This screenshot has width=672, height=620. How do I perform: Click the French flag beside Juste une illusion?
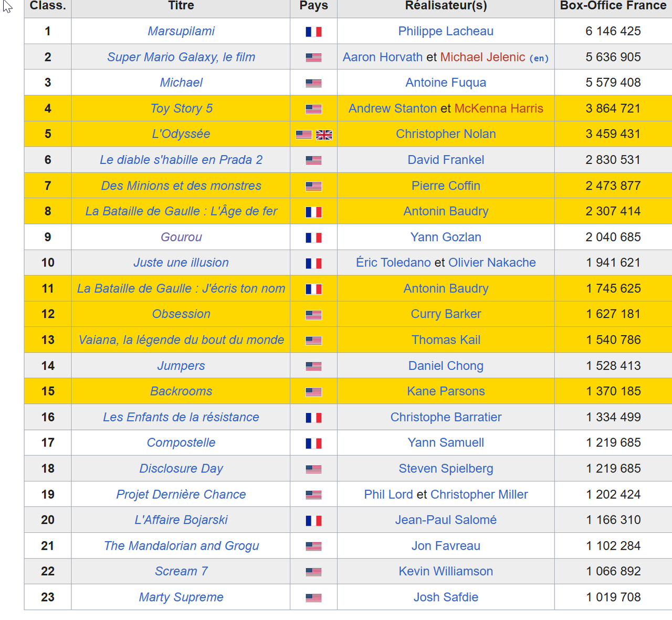click(x=313, y=264)
